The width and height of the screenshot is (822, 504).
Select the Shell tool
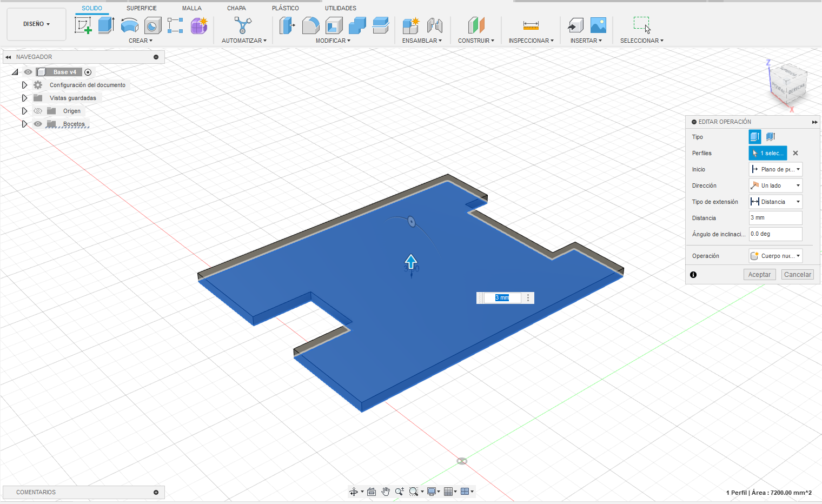tap(334, 25)
